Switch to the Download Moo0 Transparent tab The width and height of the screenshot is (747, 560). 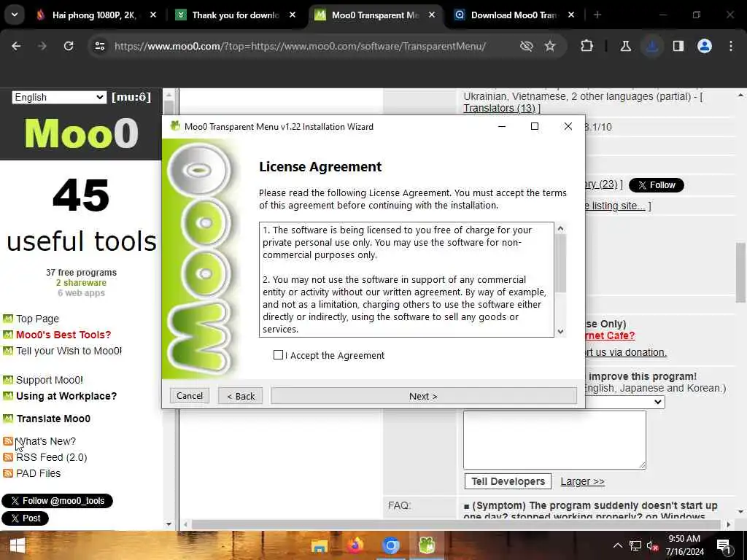(x=514, y=15)
